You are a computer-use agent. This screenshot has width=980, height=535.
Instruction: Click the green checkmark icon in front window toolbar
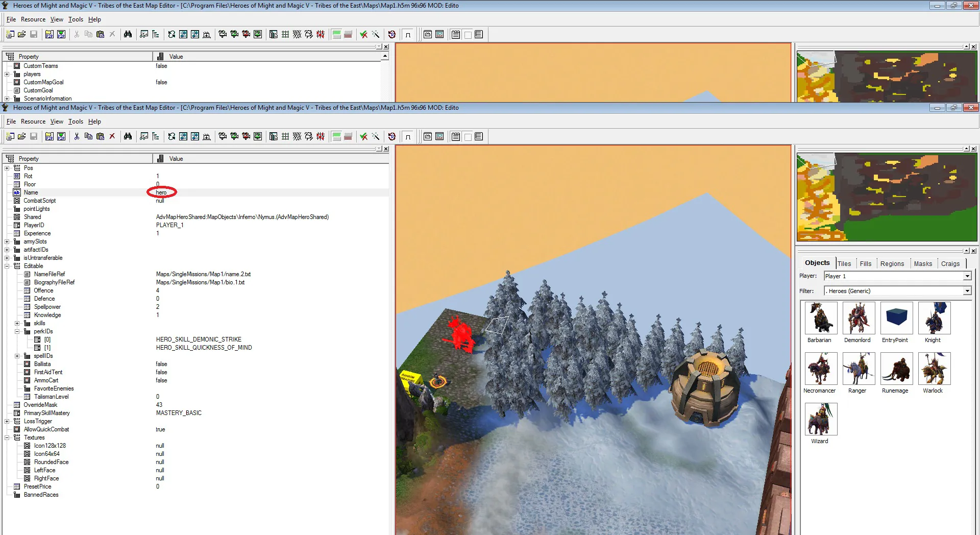(364, 136)
